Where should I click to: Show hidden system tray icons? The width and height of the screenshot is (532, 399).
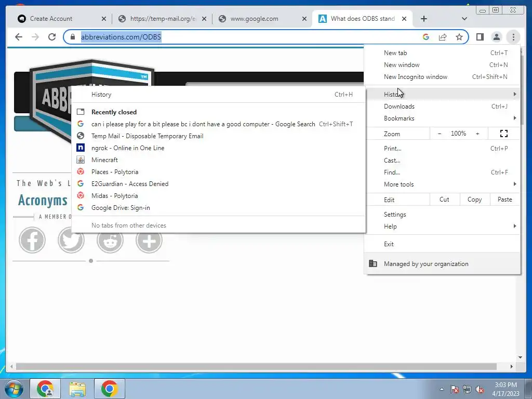(x=442, y=390)
